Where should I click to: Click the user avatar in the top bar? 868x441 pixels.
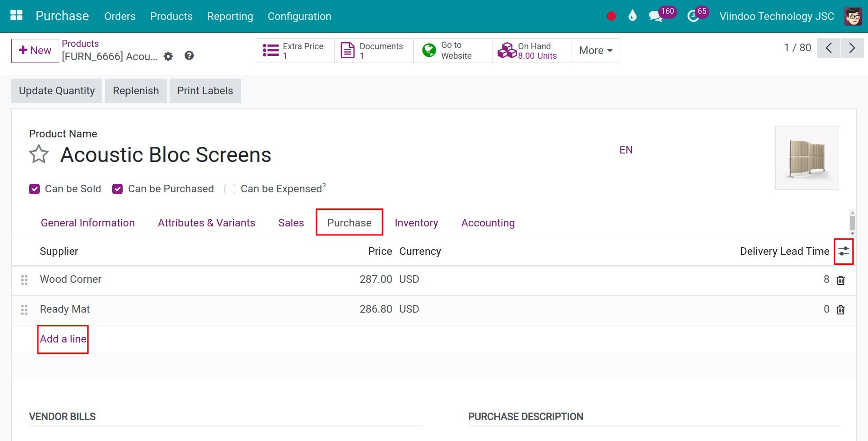point(853,16)
